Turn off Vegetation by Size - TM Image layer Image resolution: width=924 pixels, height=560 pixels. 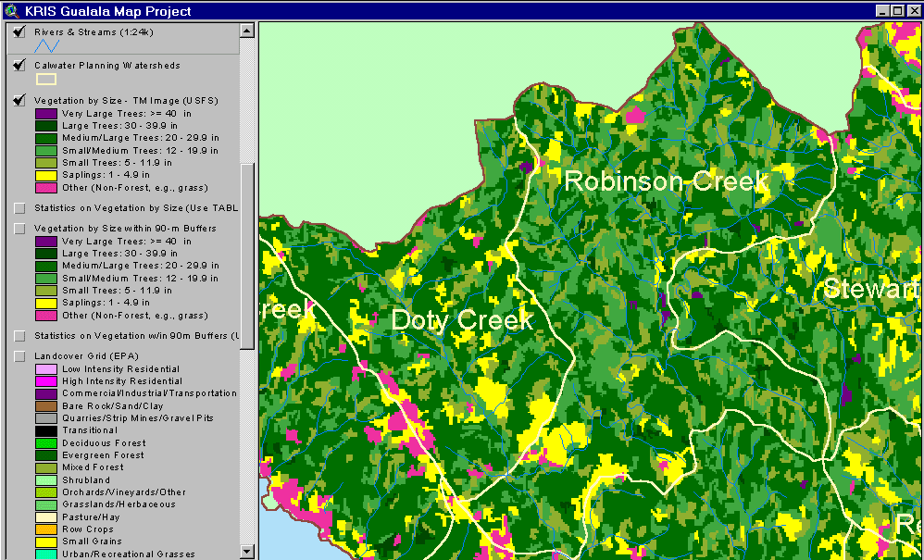click(19, 101)
